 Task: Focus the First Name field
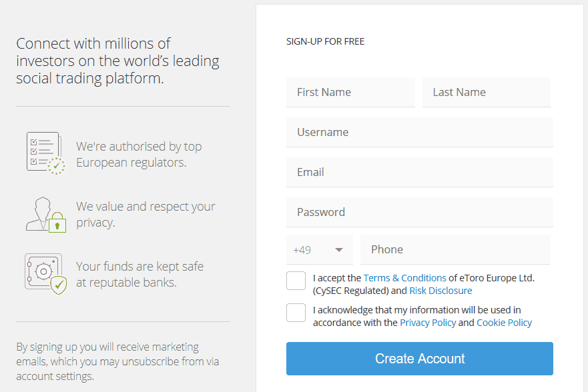coord(350,92)
